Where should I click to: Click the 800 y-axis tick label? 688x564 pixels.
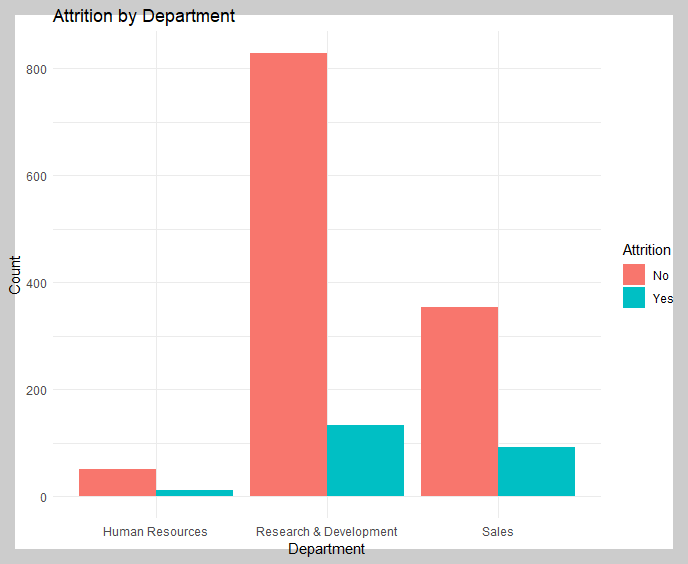pos(36,69)
